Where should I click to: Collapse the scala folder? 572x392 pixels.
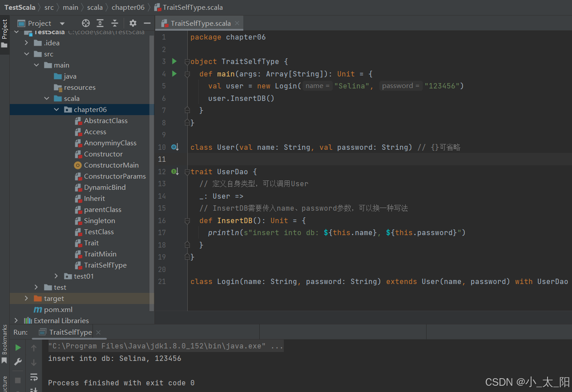pos(46,99)
